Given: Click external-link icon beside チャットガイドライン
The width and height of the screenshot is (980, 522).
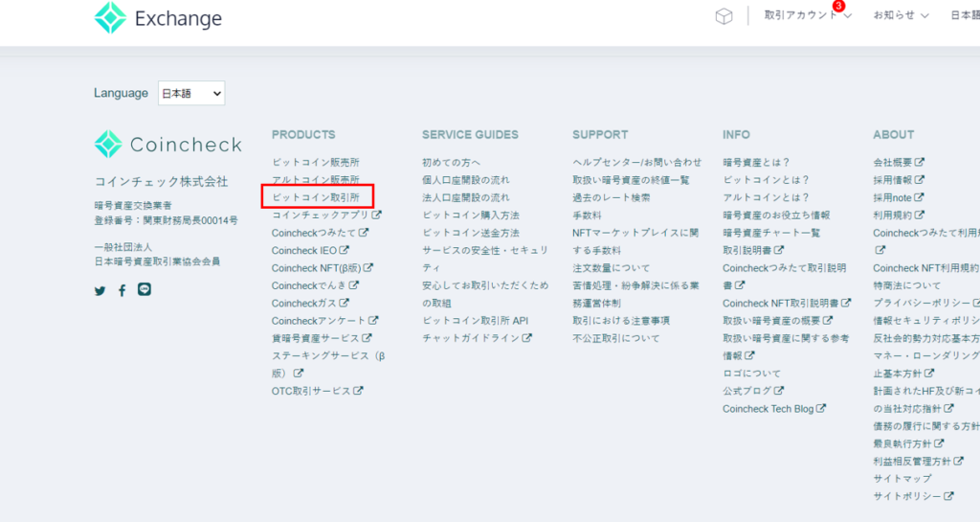Looking at the screenshot, I should point(527,337).
